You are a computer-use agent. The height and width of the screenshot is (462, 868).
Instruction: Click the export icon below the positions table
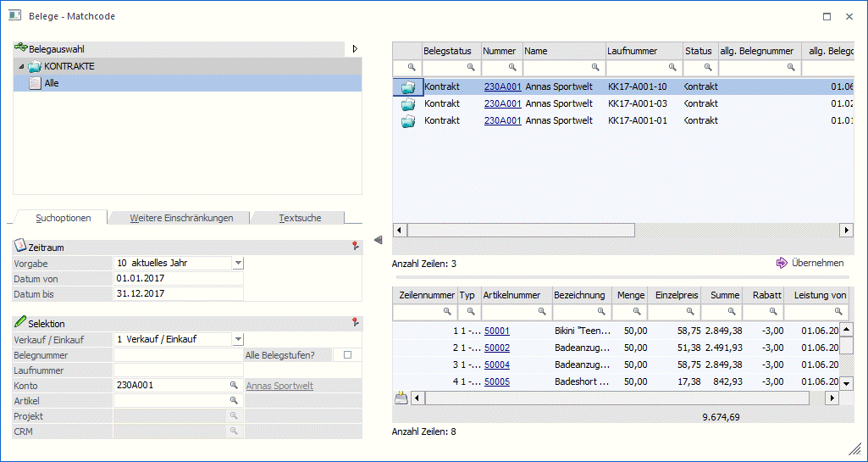(x=401, y=398)
